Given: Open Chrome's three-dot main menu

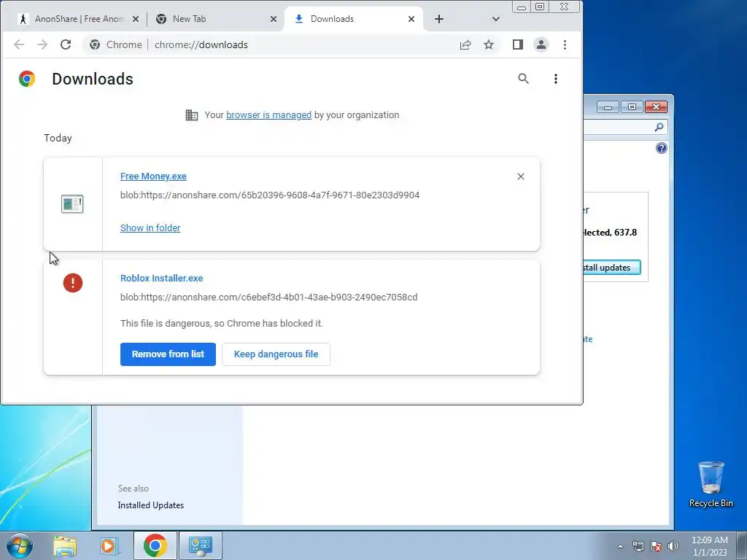Looking at the screenshot, I should (x=565, y=44).
